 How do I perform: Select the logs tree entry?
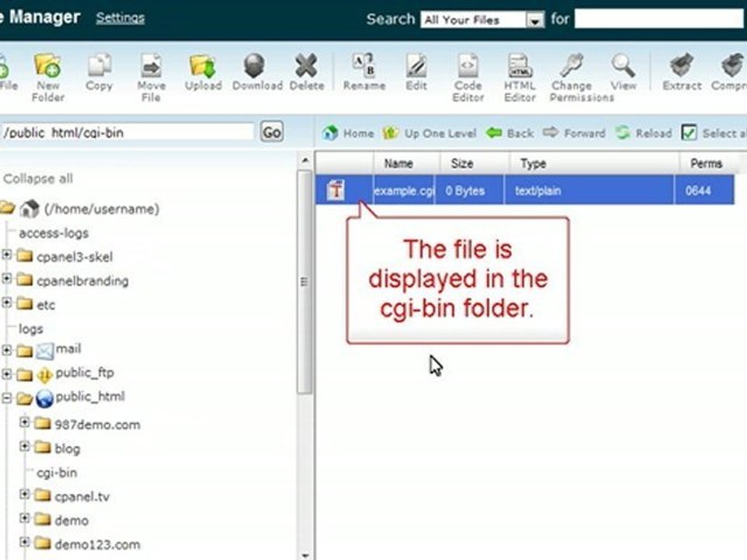(x=31, y=328)
